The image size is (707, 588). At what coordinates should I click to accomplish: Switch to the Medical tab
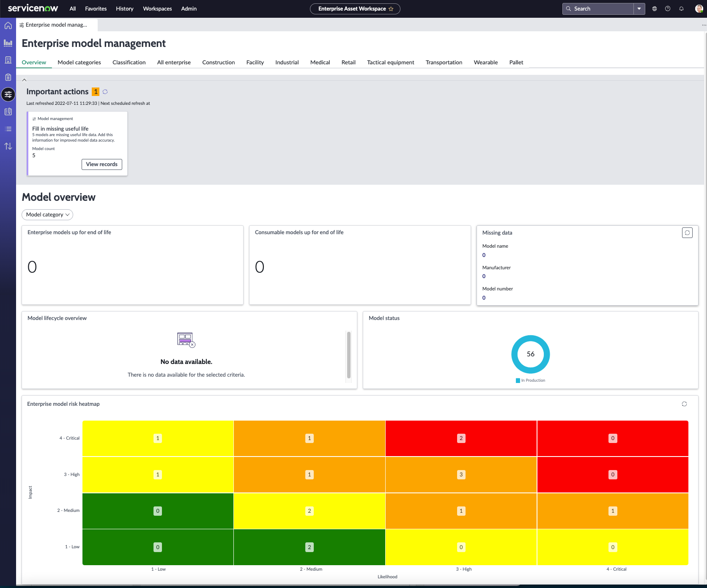click(x=320, y=63)
